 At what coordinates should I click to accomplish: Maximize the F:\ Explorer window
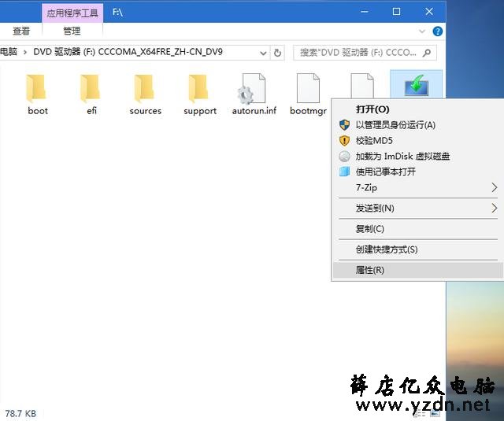click(396, 12)
